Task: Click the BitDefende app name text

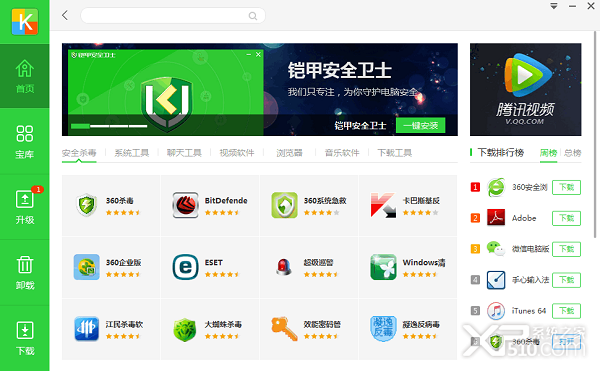Action: pos(226,200)
